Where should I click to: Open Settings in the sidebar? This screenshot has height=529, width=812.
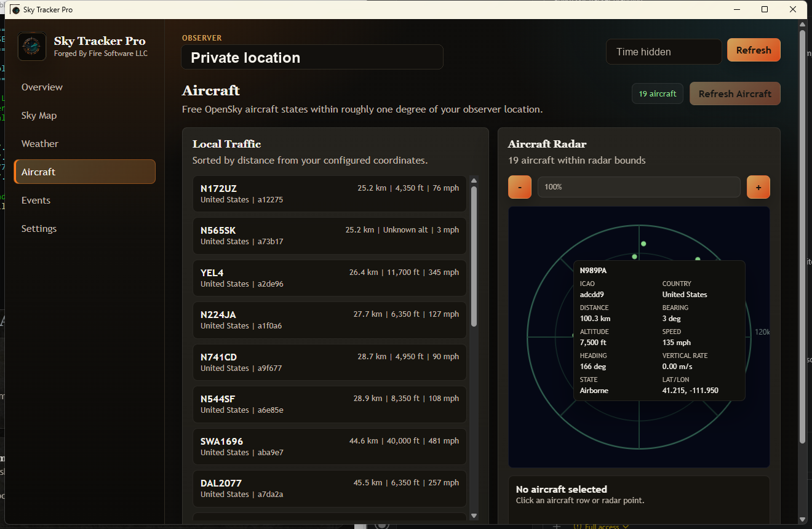pyautogui.click(x=84, y=229)
